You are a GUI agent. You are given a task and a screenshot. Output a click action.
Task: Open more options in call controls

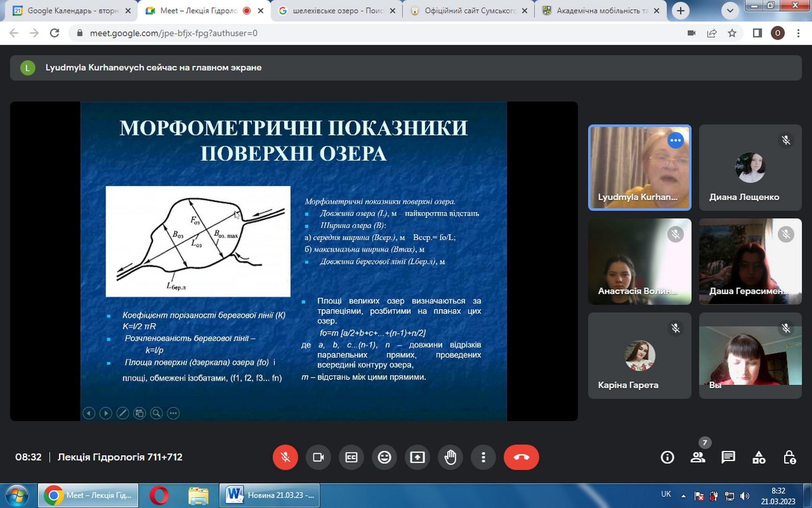tap(483, 457)
